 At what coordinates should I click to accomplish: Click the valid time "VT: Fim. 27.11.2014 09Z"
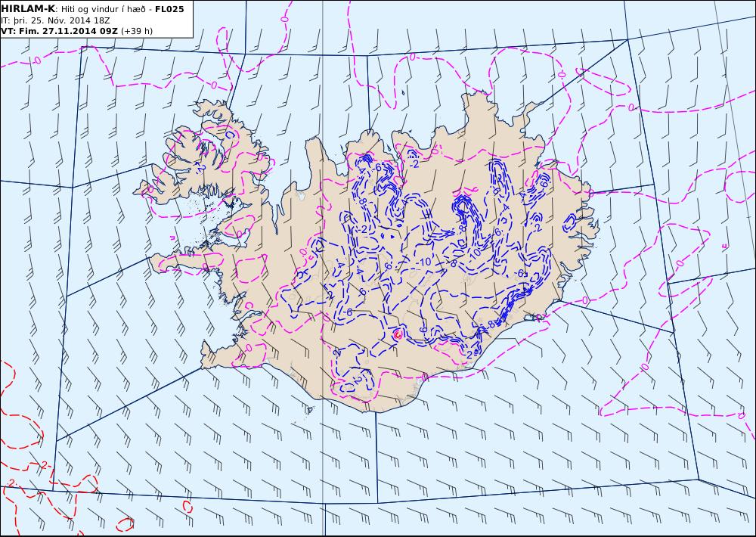59,31
